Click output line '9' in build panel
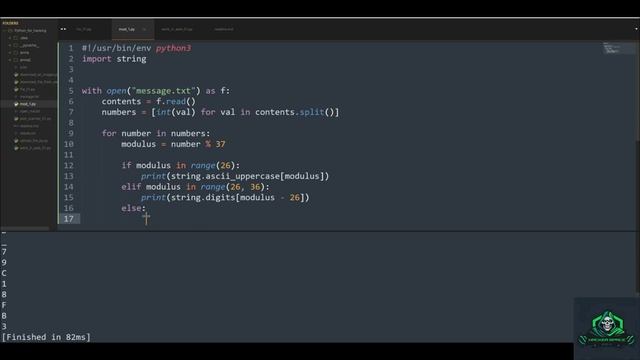This screenshot has width=640, height=360. [x=4, y=262]
